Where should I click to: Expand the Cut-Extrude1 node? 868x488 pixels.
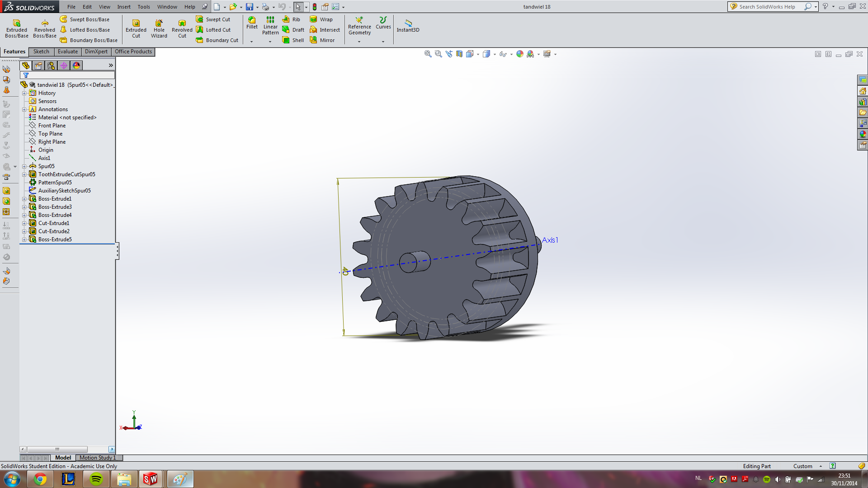pyautogui.click(x=24, y=223)
